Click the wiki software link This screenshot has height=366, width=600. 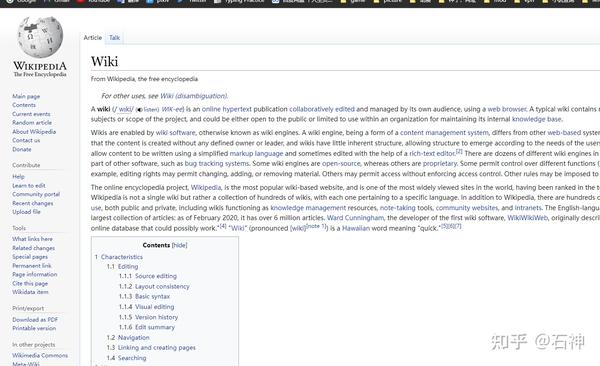point(175,133)
